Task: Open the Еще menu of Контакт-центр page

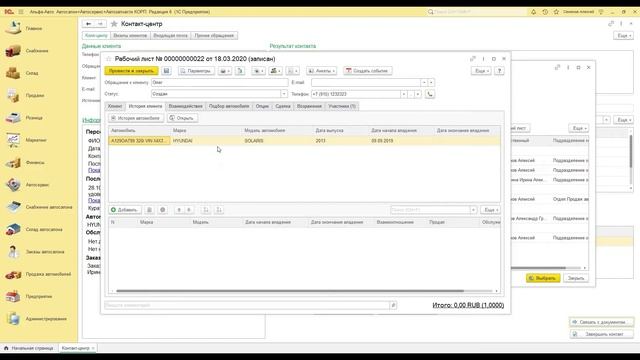Action: (x=623, y=36)
